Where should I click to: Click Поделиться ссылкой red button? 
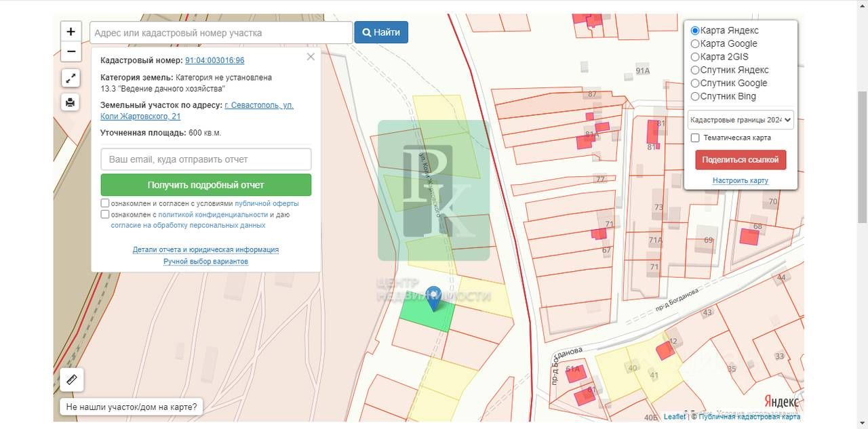[741, 160]
